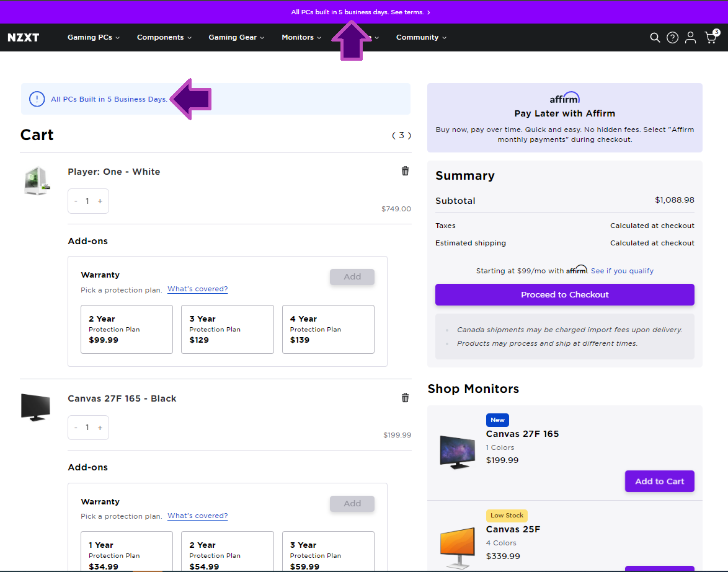Click Add warranty for Canvas 27F 165 - Black
Image resolution: width=728 pixels, height=572 pixels.
click(352, 504)
